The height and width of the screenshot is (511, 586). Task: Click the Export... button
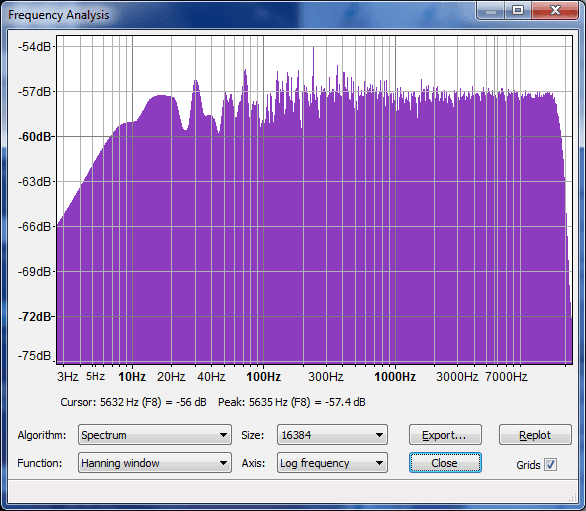tap(445, 435)
